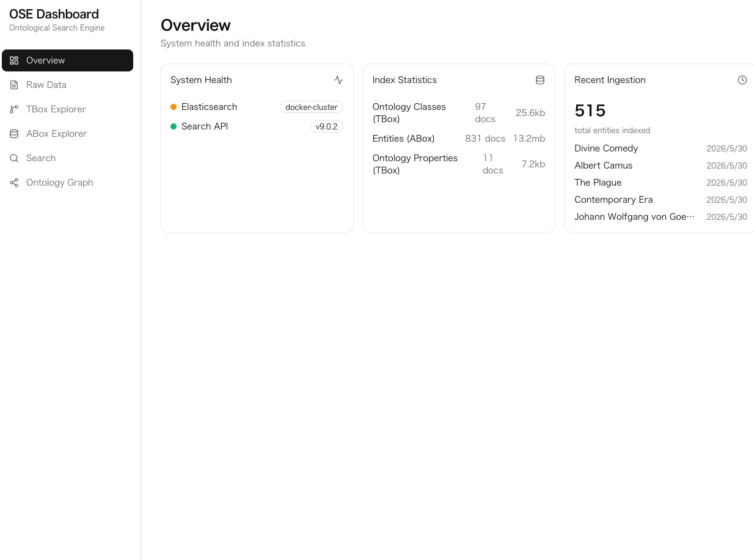Navigate to ABox Explorer
754x560 pixels.
67,134
